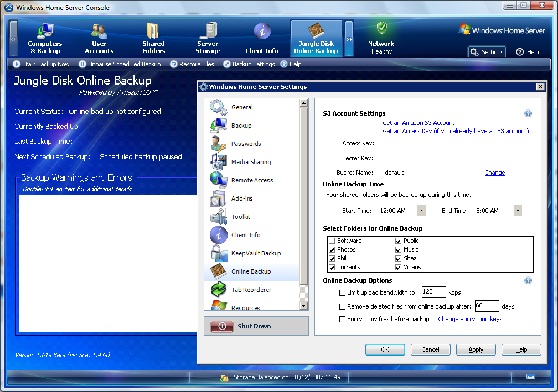Open the Server Storage tab icon

[x=209, y=30]
